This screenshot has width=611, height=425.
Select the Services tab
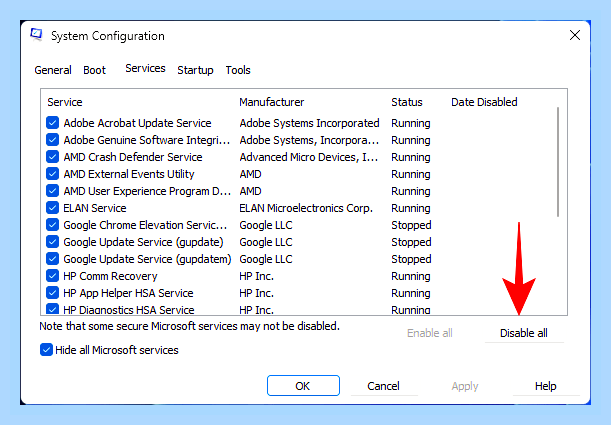tap(145, 69)
